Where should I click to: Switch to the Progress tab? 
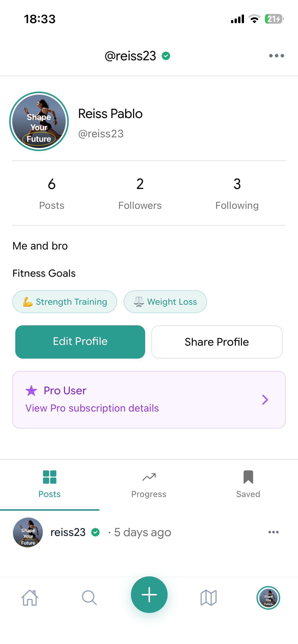point(149,484)
